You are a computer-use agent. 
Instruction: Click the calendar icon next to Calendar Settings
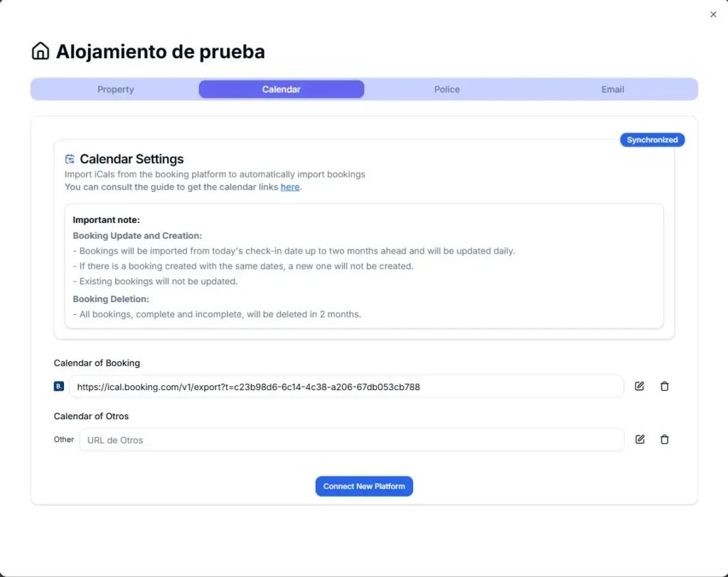point(69,158)
